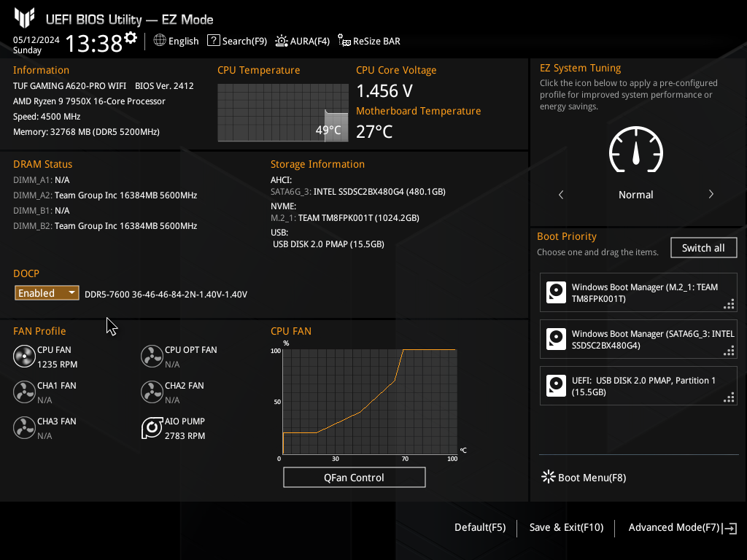This screenshot has height=560, width=747.
Task: Click Default(F5) to load defaults
Action: pos(480,528)
